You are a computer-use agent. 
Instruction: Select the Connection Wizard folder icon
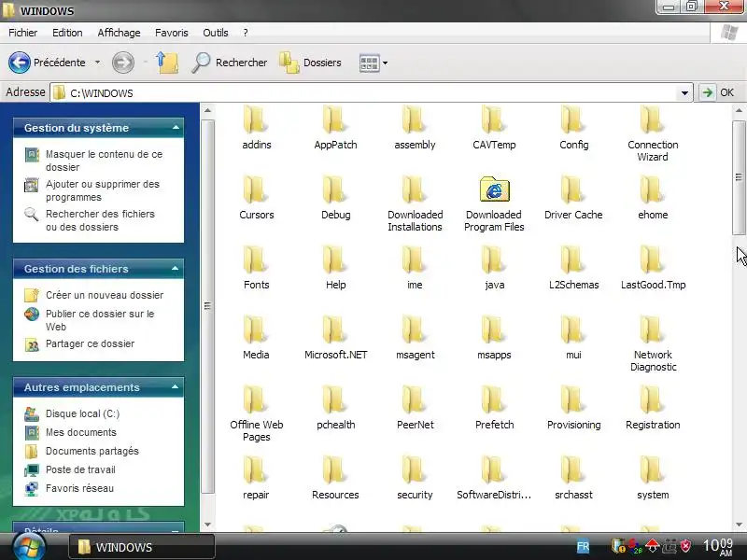pos(653,119)
